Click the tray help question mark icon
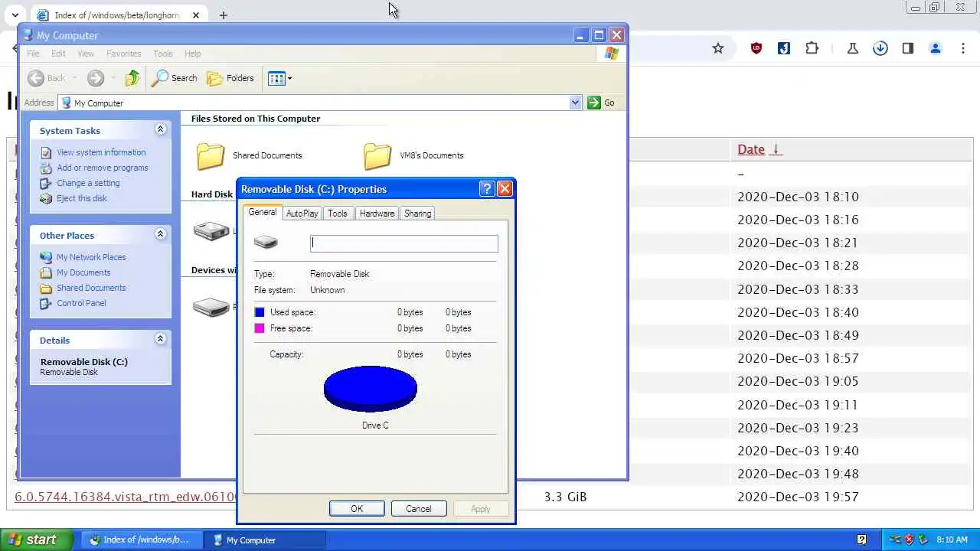The height and width of the screenshot is (551, 980). [x=861, y=540]
